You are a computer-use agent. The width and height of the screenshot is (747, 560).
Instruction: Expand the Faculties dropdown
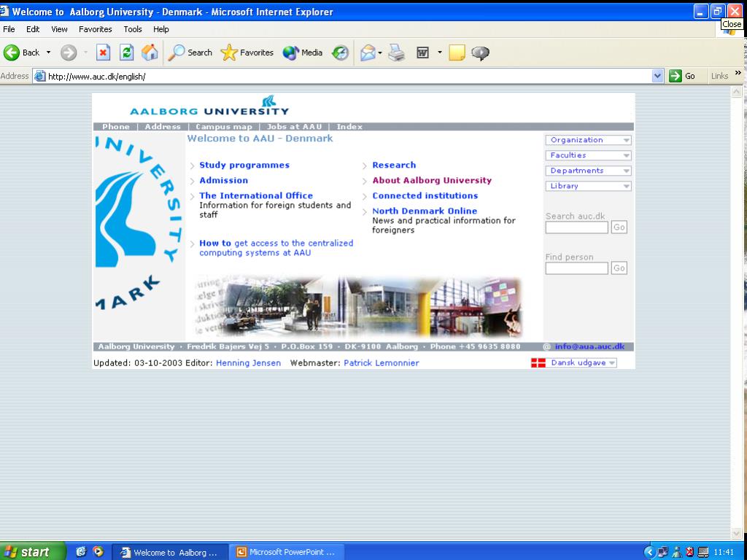[x=589, y=155]
